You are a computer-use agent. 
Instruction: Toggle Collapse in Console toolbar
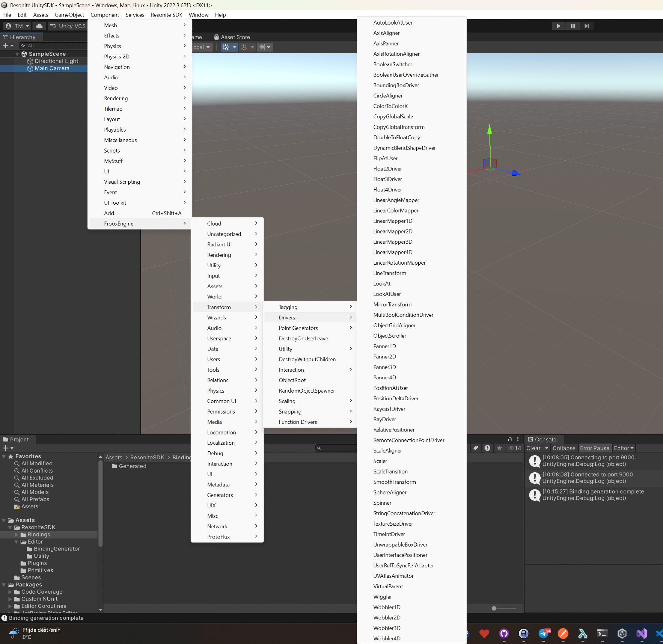564,448
